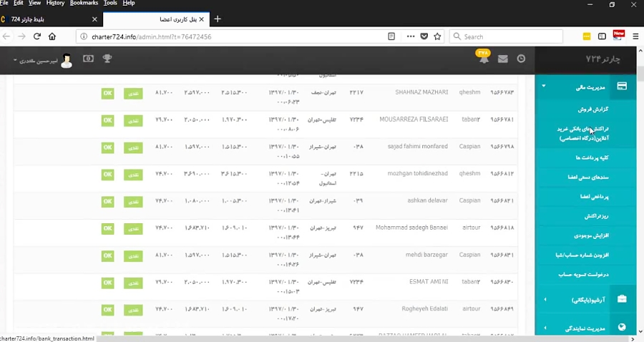644x342 pixels.
Task: Open the History menu
Action: tap(55, 3)
